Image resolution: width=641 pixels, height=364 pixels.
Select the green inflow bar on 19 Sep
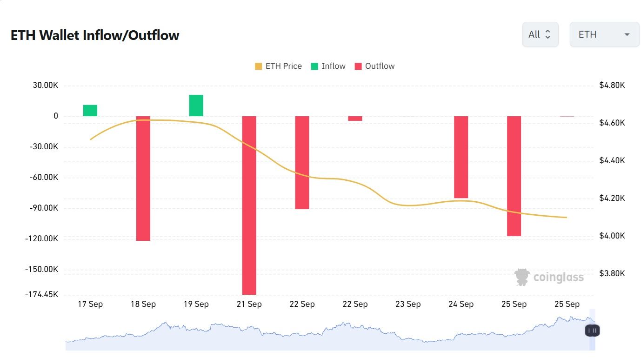tap(195, 105)
